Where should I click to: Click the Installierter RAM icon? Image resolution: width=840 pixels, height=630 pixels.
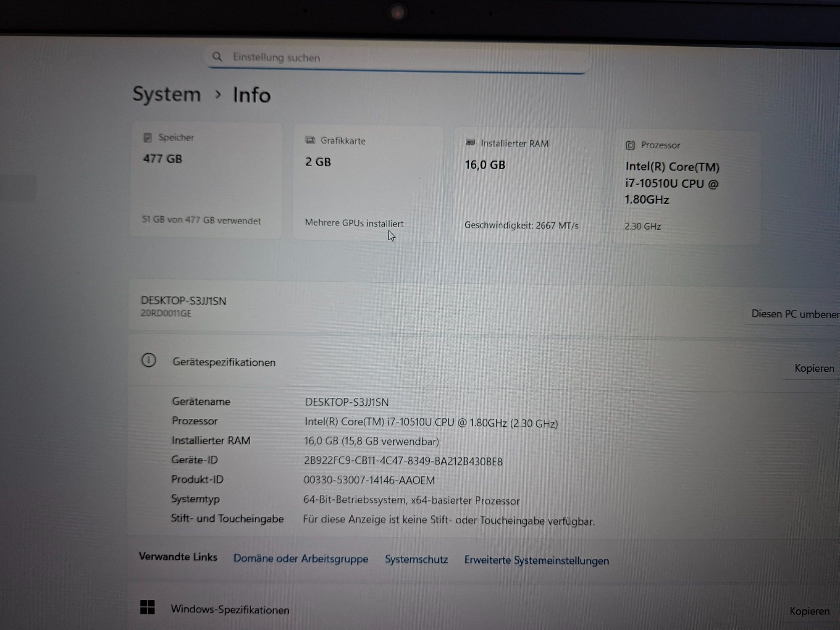pyautogui.click(x=470, y=143)
